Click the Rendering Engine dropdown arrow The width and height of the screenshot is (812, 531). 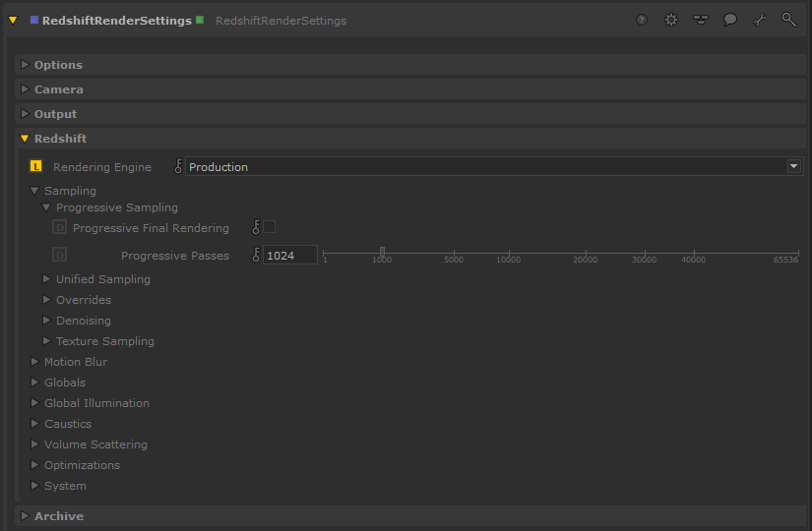point(794,166)
